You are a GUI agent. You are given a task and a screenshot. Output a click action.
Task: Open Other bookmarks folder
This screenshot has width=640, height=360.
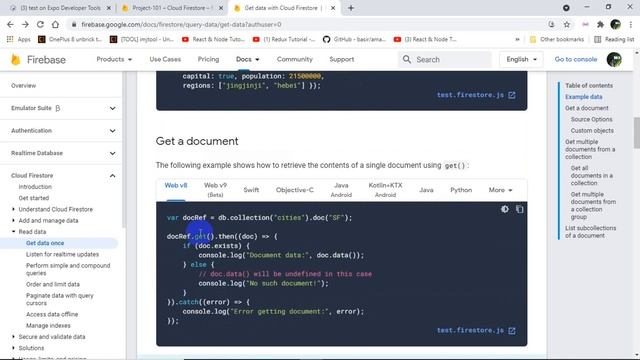[x=557, y=39]
